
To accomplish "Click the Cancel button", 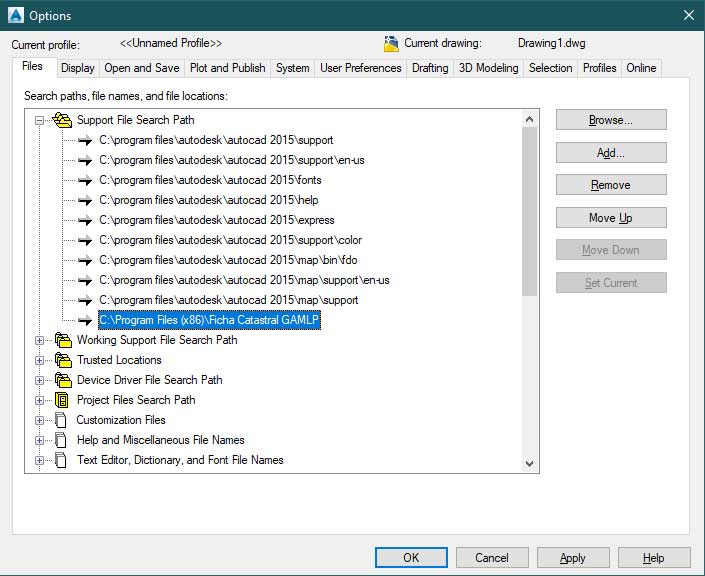I will tap(492, 558).
